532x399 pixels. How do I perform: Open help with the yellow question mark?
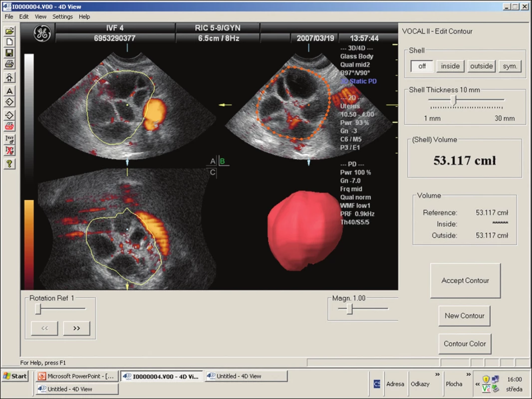pos(9,164)
